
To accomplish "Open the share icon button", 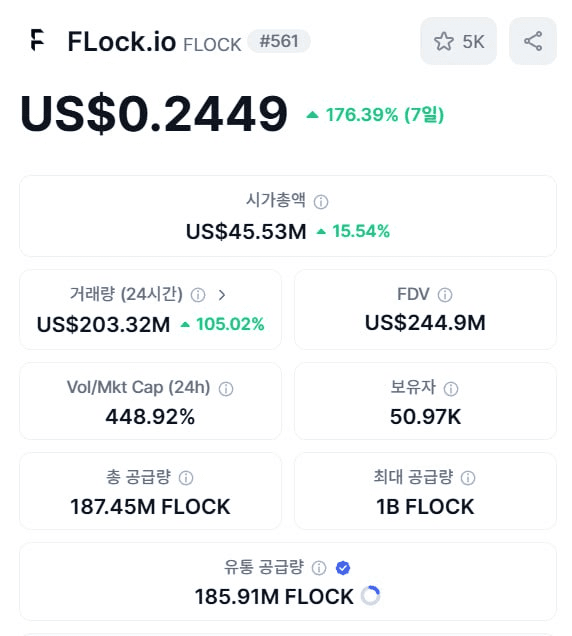I will coord(533,41).
